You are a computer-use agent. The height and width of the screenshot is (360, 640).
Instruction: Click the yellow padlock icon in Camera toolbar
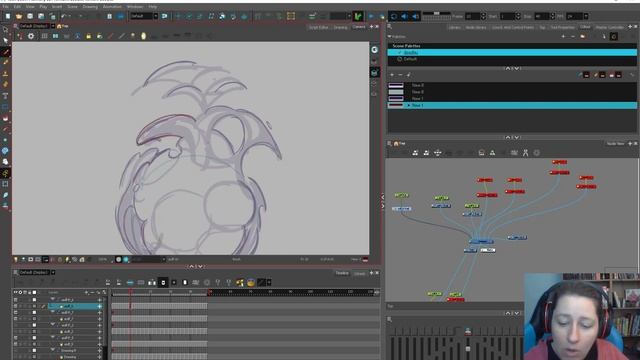89,36
